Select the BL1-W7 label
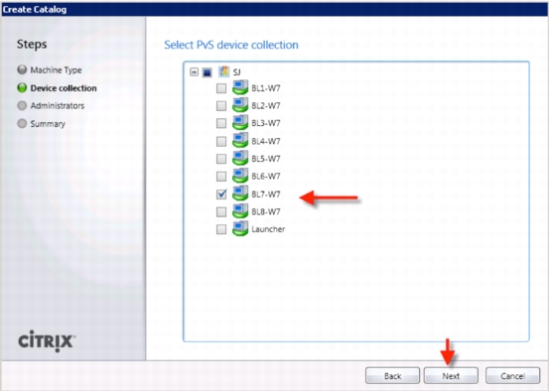Viewport: 550px width, 392px height. click(266, 88)
